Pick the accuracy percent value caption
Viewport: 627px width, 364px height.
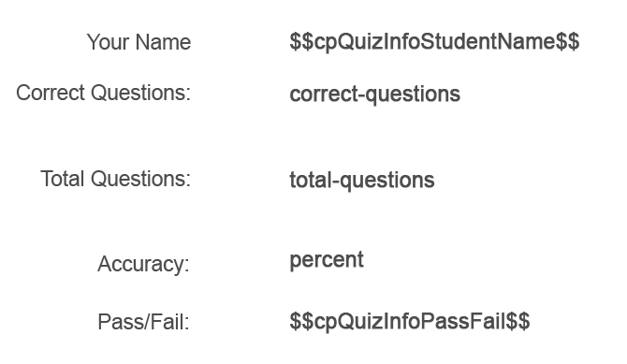point(327,260)
